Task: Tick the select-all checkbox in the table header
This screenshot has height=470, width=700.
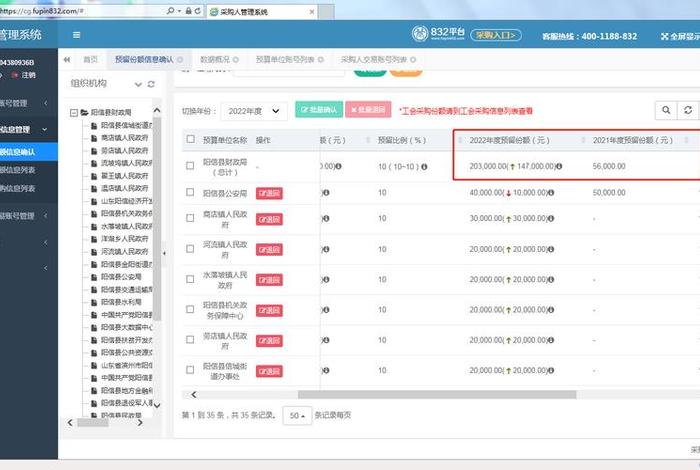Action: coord(191,139)
